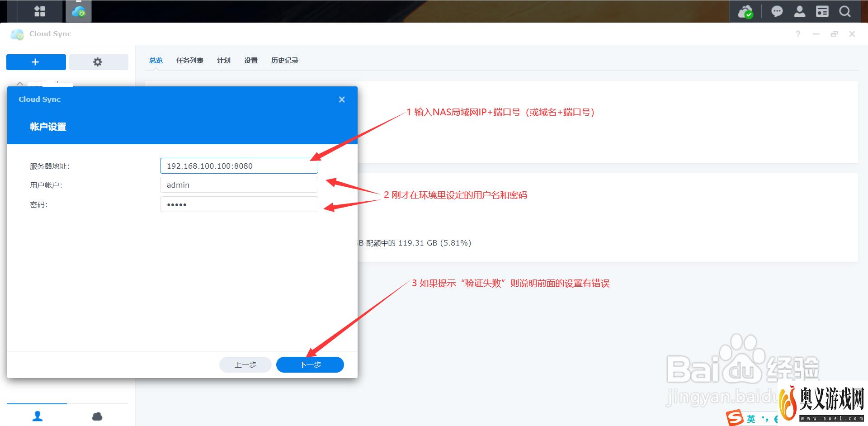Viewport: 868px width, 426px height.
Task: Open the 计划 tab
Action: click(224, 61)
